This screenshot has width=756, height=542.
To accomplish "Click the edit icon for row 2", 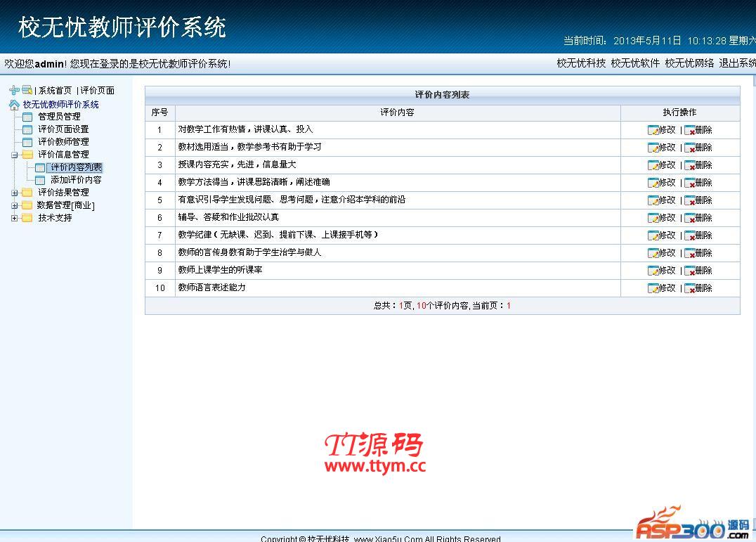I will (x=653, y=148).
